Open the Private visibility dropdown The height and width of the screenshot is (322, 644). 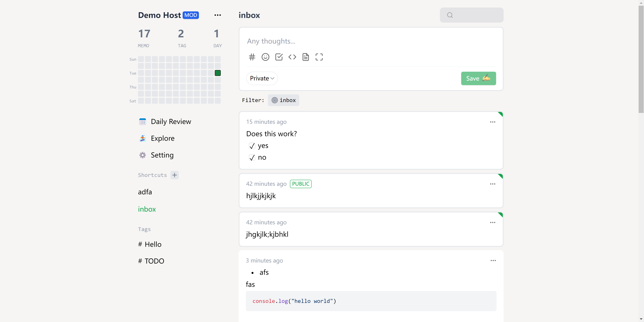click(x=262, y=78)
